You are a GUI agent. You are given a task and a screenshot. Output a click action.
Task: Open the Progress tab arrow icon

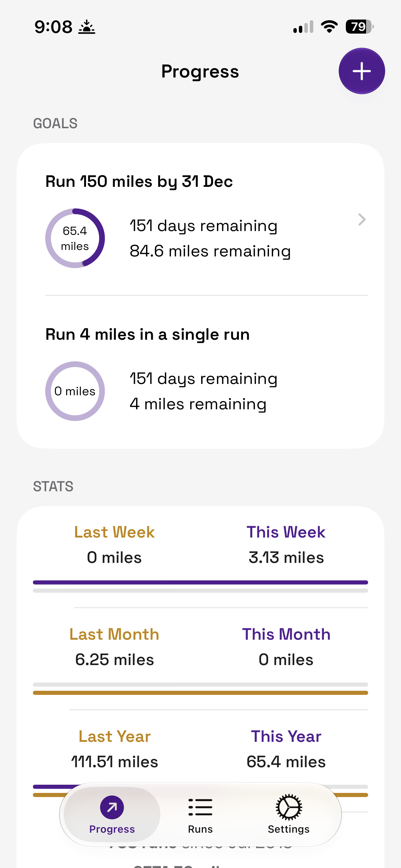pyautogui.click(x=112, y=807)
